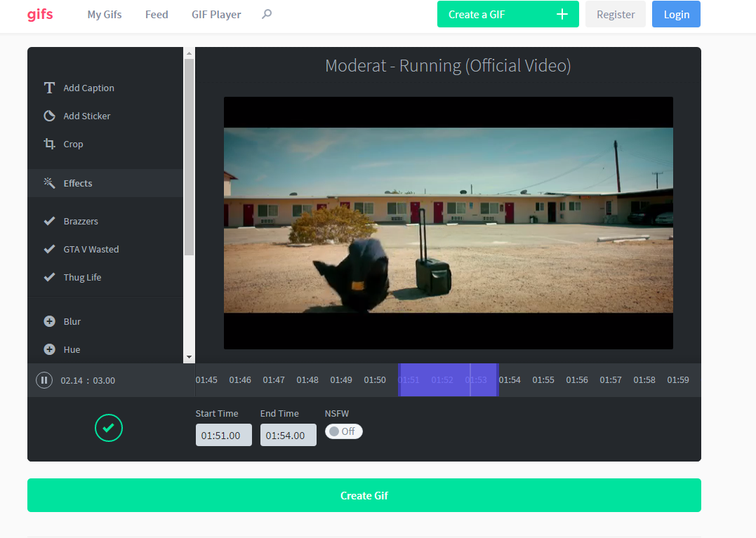The image size is (756, 538).
Task: Click the 01:56 mark on the timeline
Action: [x=577, y=380]
